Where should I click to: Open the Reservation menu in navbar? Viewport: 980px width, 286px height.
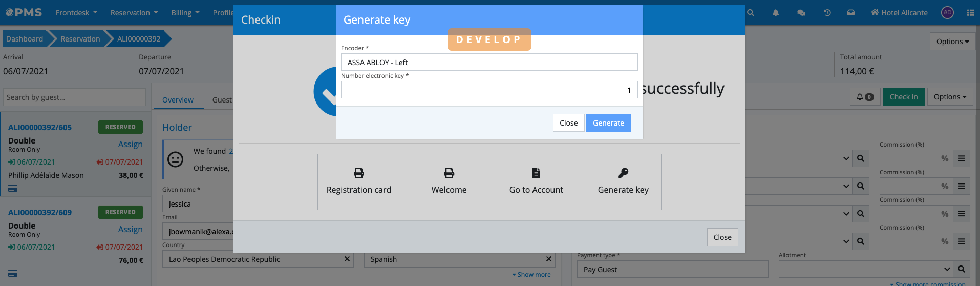point(134,13)
